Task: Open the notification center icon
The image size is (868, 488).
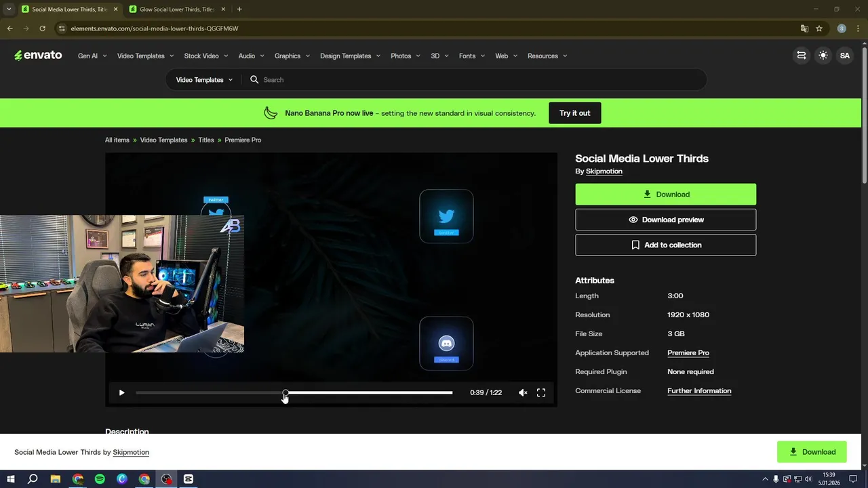Action: point(853,479)
